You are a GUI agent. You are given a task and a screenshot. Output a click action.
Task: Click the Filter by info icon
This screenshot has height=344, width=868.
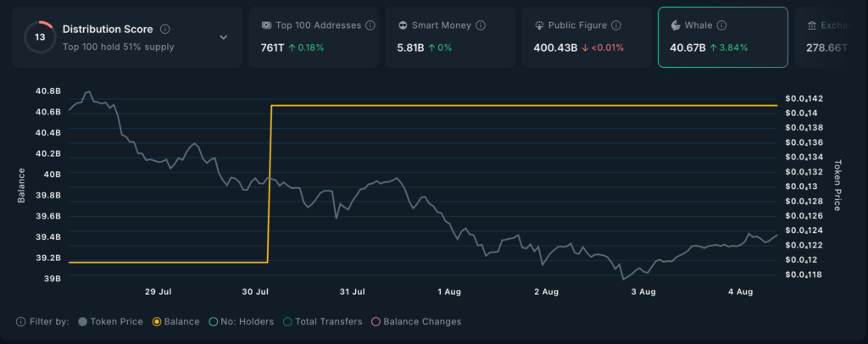point(21,321)
